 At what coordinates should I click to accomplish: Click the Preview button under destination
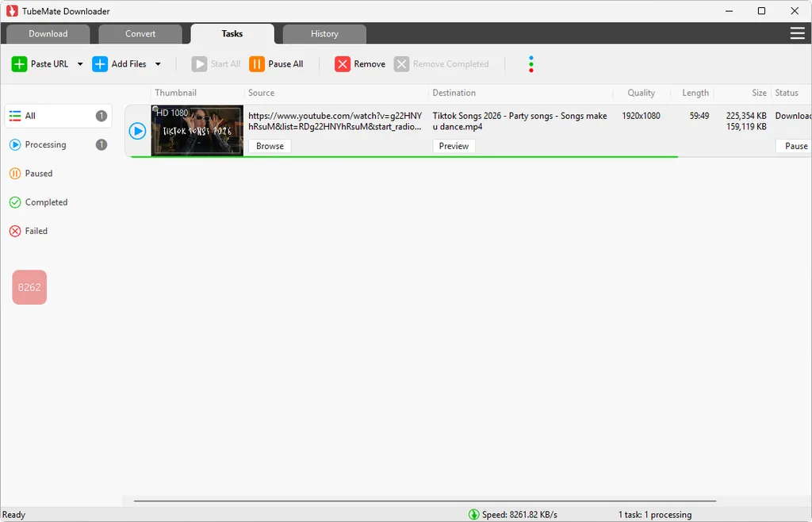click(x=454, y=146)
